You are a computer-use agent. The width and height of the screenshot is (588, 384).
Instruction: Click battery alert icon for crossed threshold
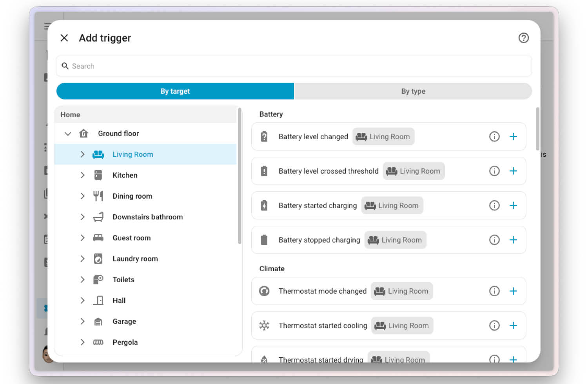(x=264, y=171)
